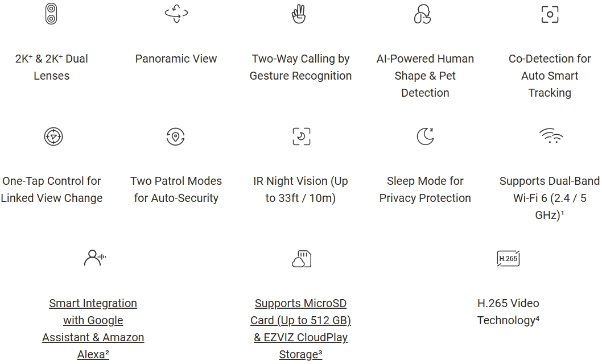The image size is (602, 364).
Task: Click the IR night vision moon icon
Action: click(x=301, y=136)
